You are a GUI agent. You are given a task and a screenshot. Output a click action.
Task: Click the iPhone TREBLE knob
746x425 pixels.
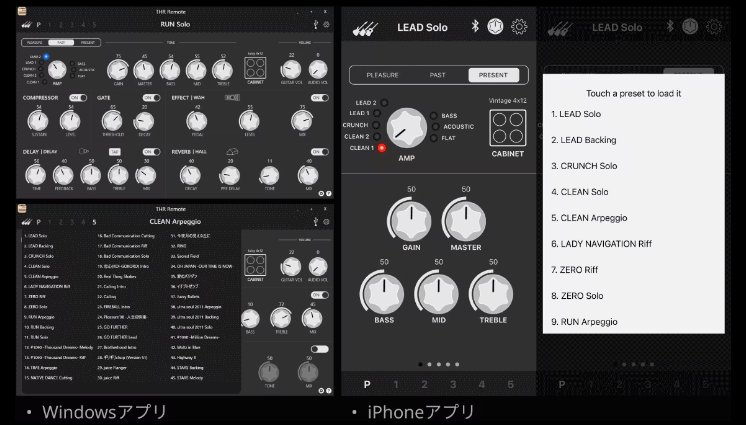coord(493,294)
